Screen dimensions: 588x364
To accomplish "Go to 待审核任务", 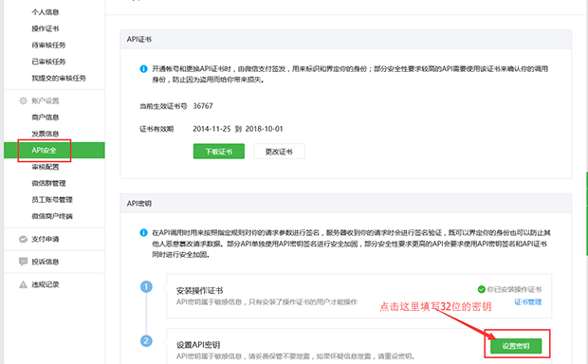I will point(48,45).
